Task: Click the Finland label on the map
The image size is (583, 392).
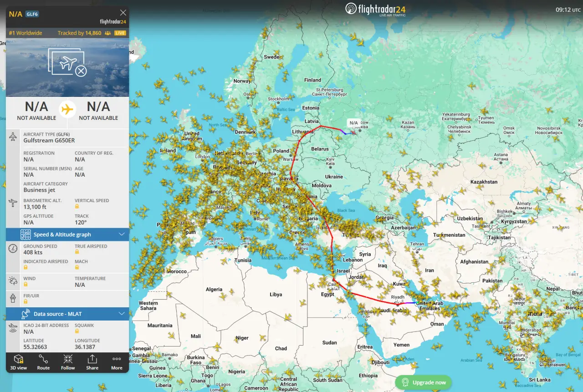Action: coord(312,80)
